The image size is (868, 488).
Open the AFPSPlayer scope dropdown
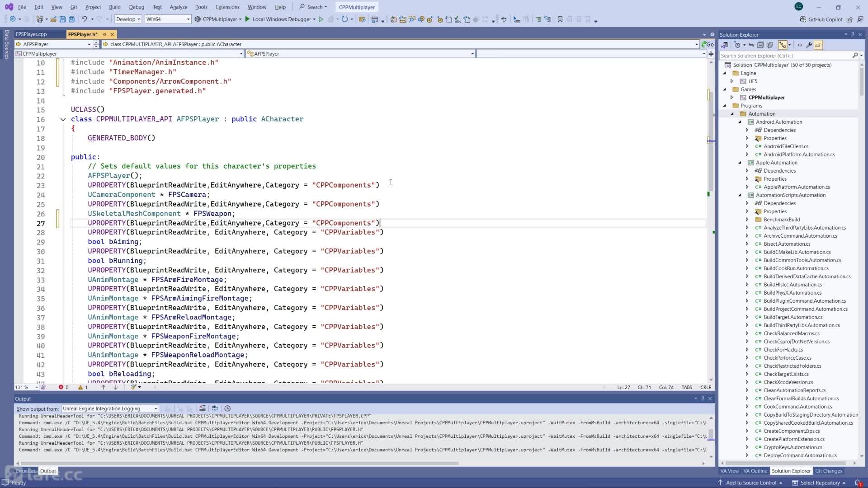pos(53,44)
